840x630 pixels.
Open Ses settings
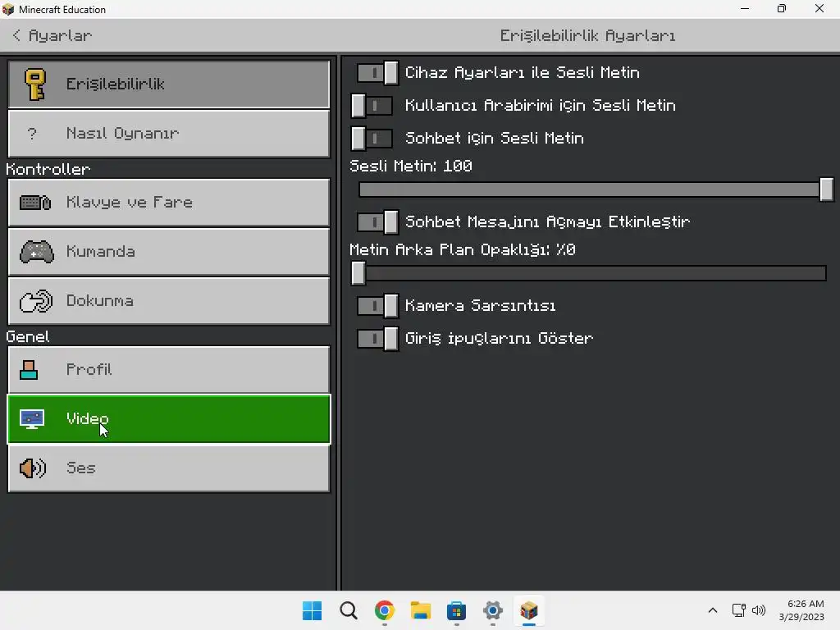pos(169,468)
